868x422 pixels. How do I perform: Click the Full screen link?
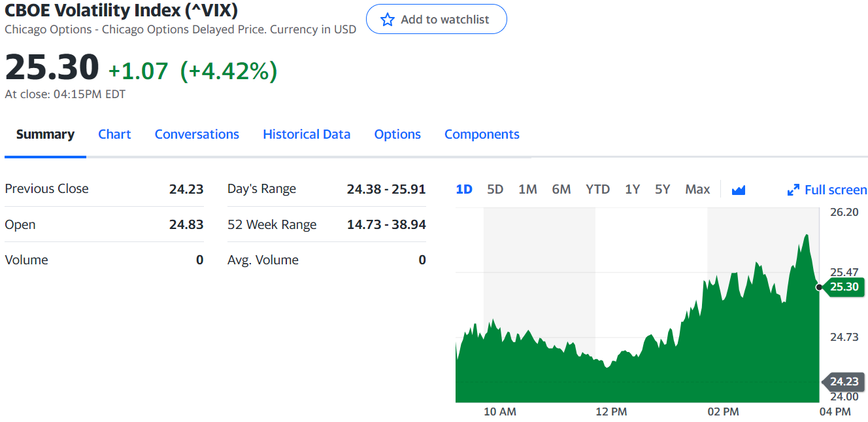click(x=827, y=190)
